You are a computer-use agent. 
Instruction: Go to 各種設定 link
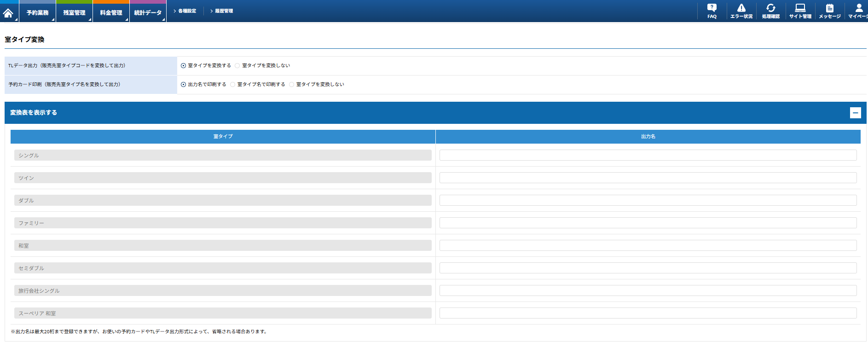point(187,11)
